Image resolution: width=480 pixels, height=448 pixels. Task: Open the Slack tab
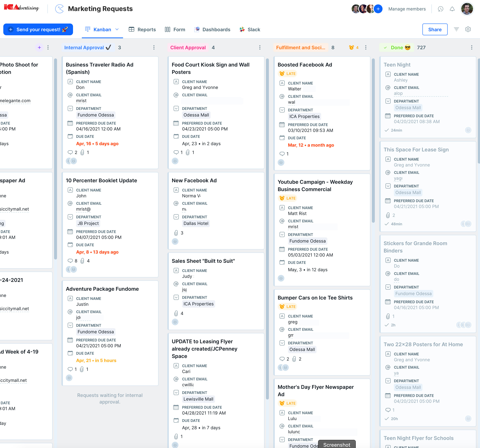tap(250, 29)
